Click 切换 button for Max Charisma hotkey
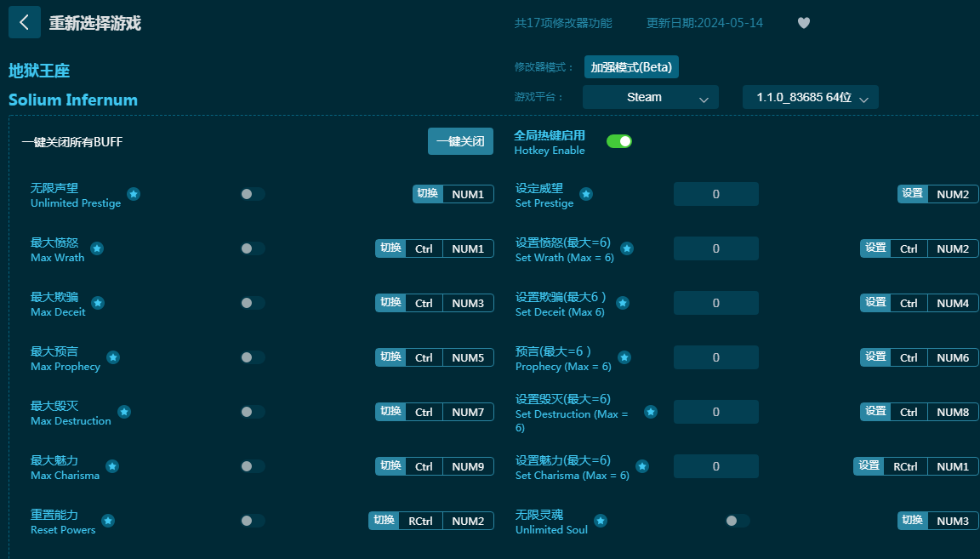Image resolution: width=980 pixels, height=559 pixels. (390, 466)
